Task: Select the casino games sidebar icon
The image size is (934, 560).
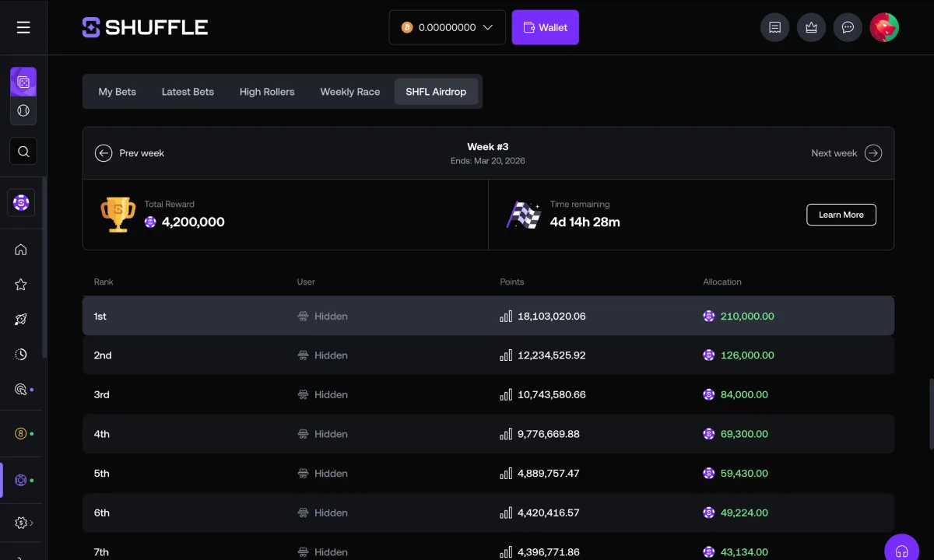Action: click(23, 80)
